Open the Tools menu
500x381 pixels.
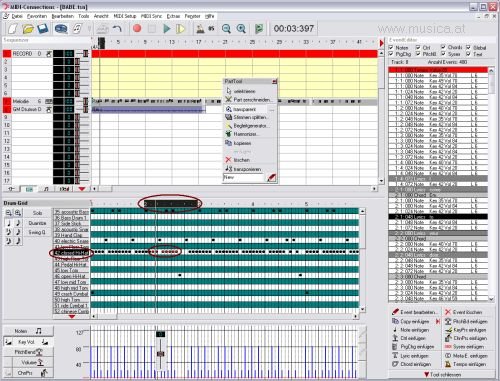pos(84,16)
